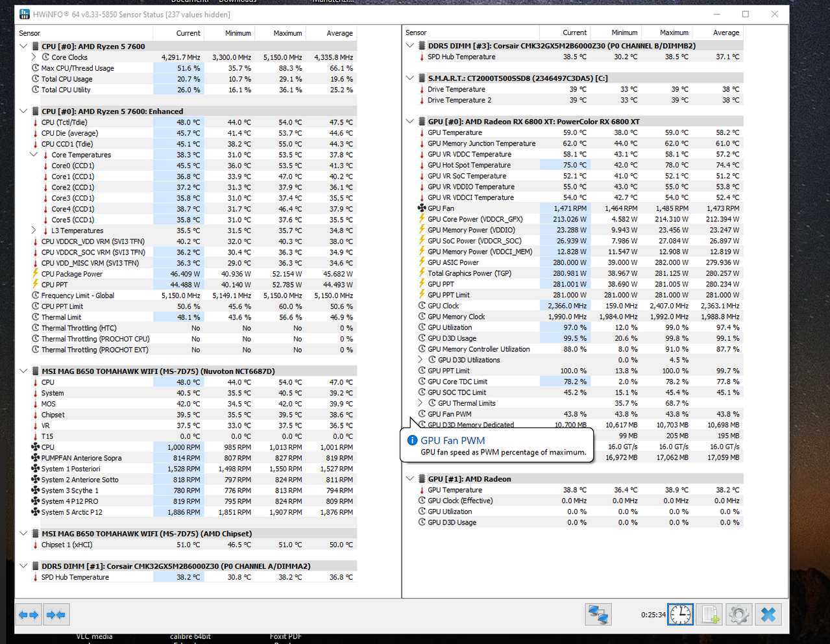
Task: Click the fan icon beside GPU Fan
Action: tap(422, 208)
